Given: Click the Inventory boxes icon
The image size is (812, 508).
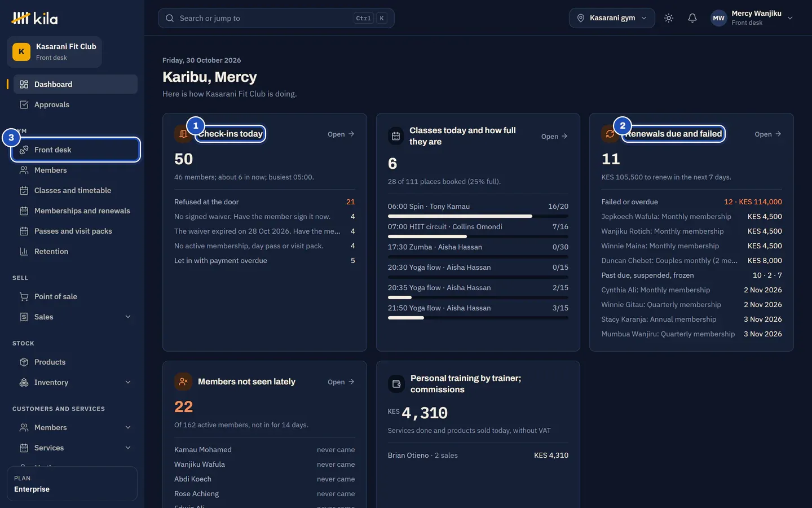Looking at the screenshot, I should 24,382.
